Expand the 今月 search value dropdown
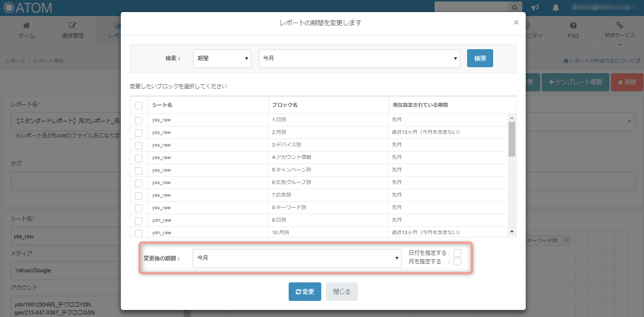The height and width of the screenshot is (317, 644). (359, 58)
